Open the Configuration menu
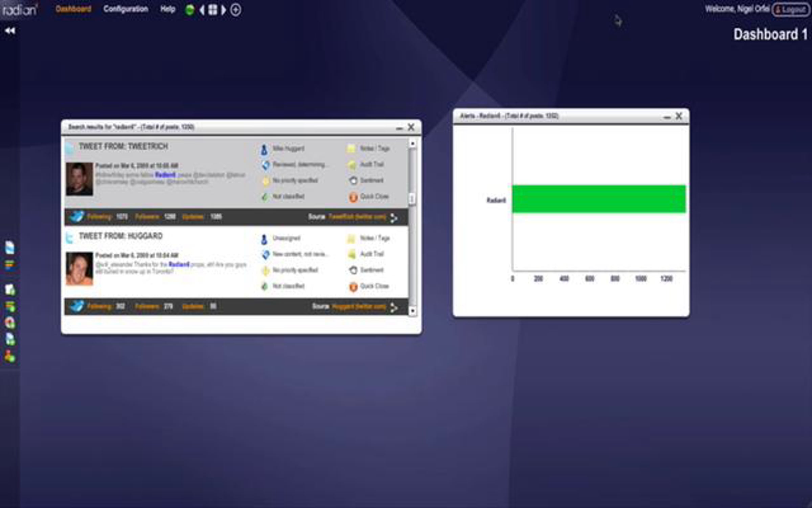The image size is (812, 508). (x=126, y=9)
